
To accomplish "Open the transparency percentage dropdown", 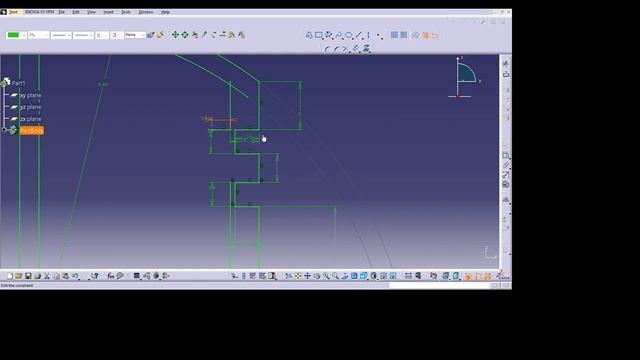I will click(38, 36).
